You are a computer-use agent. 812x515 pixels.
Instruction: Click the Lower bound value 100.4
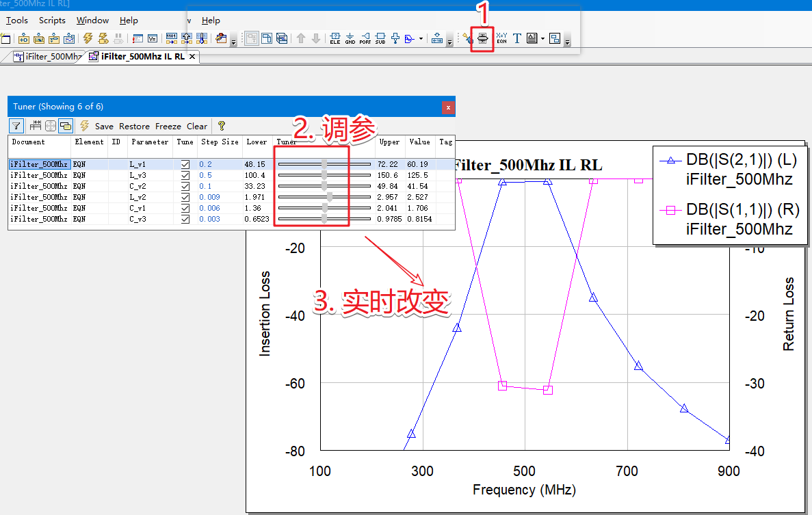pyautogui.click(x=254, y=175)
